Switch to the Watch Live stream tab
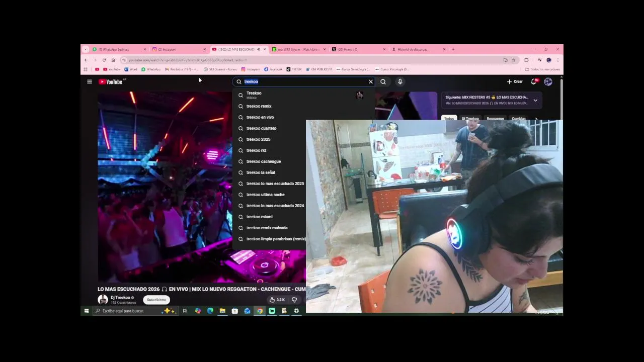 [x=298, y=49]
